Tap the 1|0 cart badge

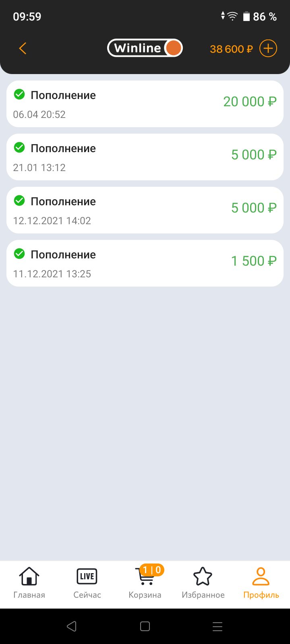click(x=152, y=570)
